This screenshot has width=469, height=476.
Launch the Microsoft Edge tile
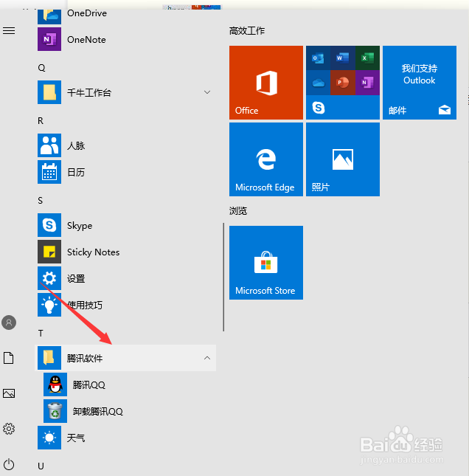coord(266,159)
